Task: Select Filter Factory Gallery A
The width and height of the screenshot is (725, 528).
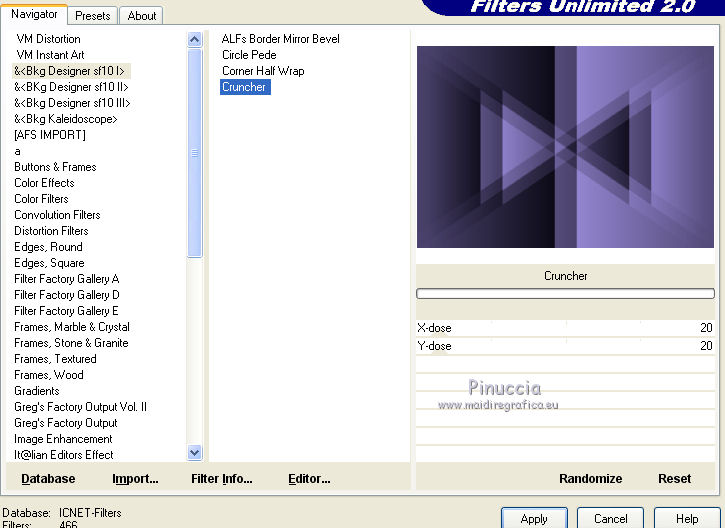Action: (67, 279)
